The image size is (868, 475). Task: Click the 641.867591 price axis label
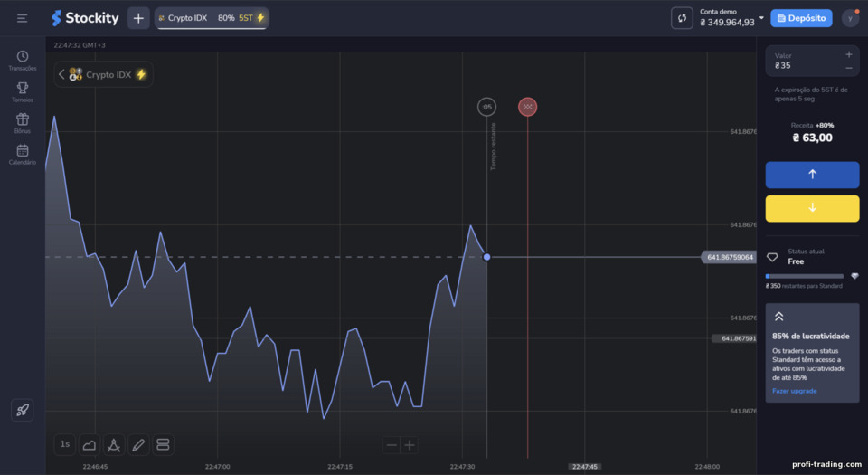pos(734,338)
